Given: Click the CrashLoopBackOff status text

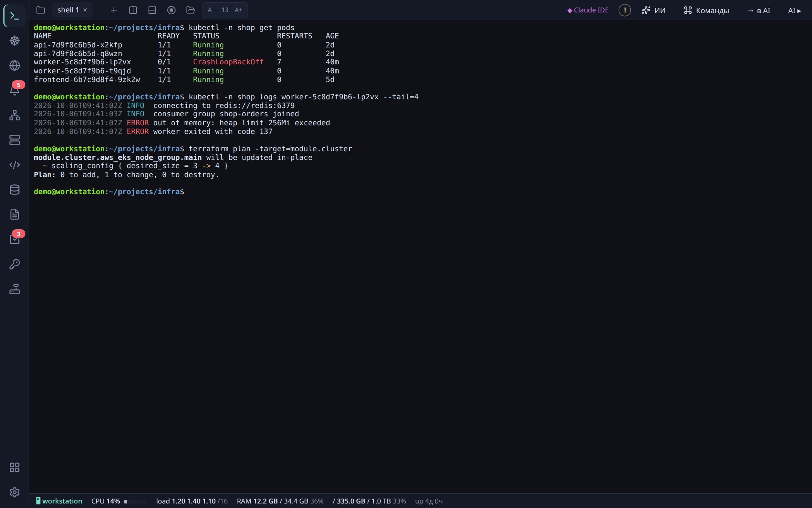Looking at the screenshot, I should coord(228,62).
